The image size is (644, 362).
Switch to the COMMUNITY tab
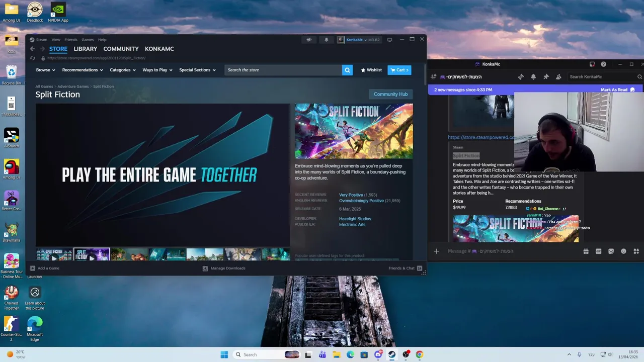coord(121,49)
